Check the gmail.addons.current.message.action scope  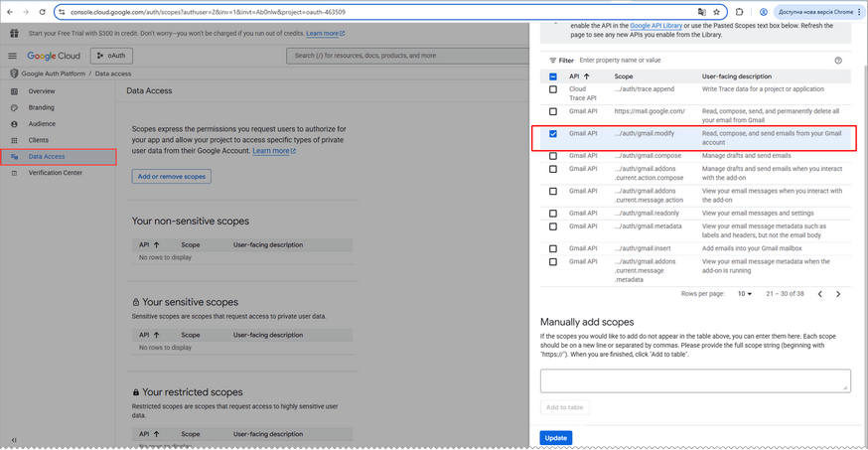tap(553, 191)
